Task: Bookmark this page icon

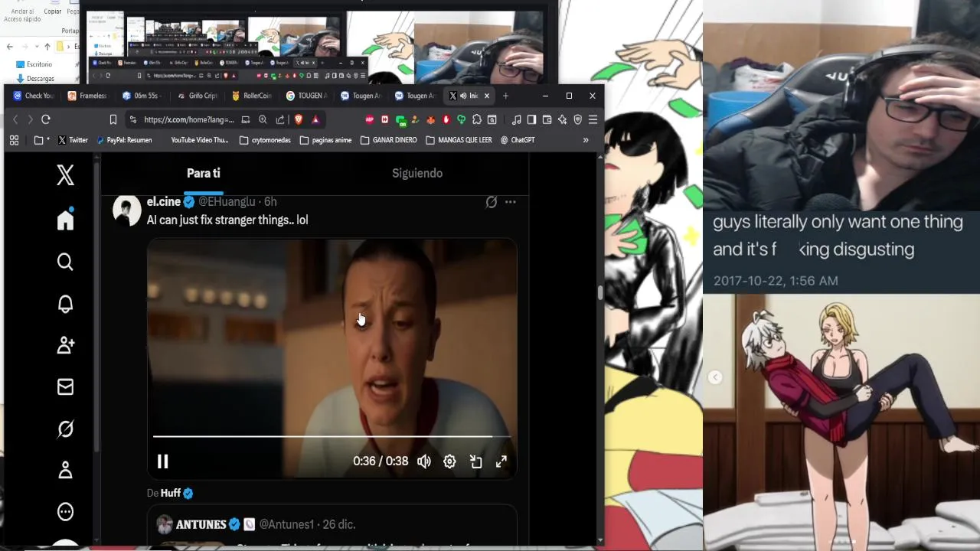Action: pos(113,119)
